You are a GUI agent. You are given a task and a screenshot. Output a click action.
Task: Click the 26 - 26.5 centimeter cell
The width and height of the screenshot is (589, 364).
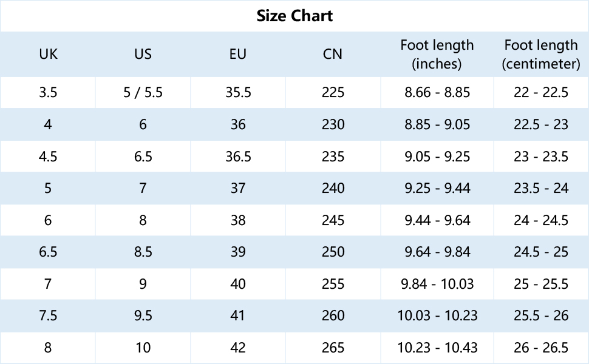(541, 348)
